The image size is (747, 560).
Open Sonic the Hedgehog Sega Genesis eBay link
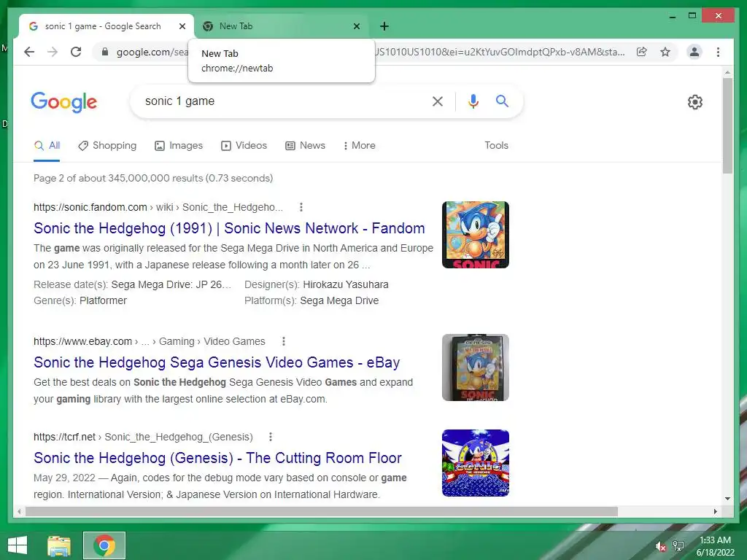tap(217, 362)
